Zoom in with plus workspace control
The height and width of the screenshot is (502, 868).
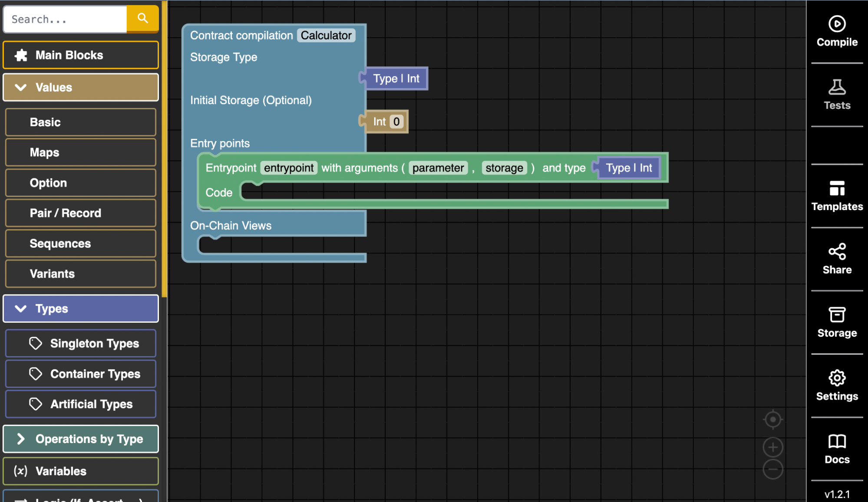pyautogui.click(x=773, y=447)
